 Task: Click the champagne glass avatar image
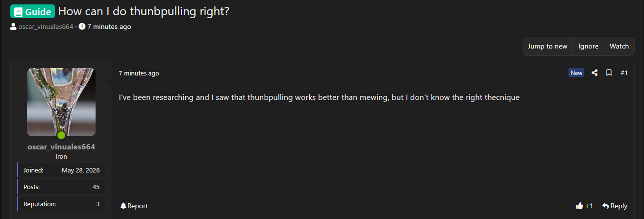(61, 102)
